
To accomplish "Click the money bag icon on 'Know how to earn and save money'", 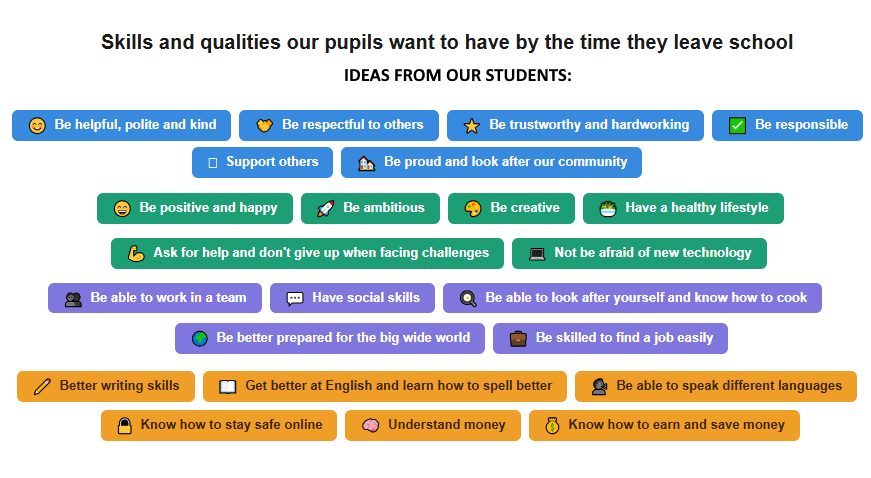I will (x=552, y=426).
